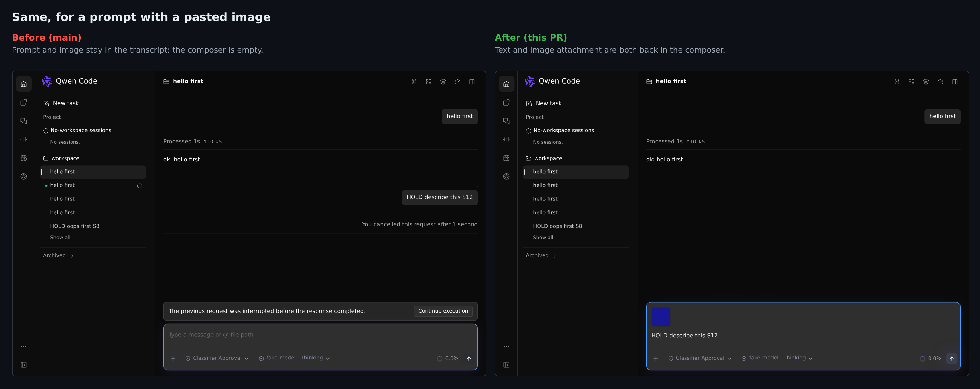Select highlighted hello first session in Before sidebar

tap(93, 172)
